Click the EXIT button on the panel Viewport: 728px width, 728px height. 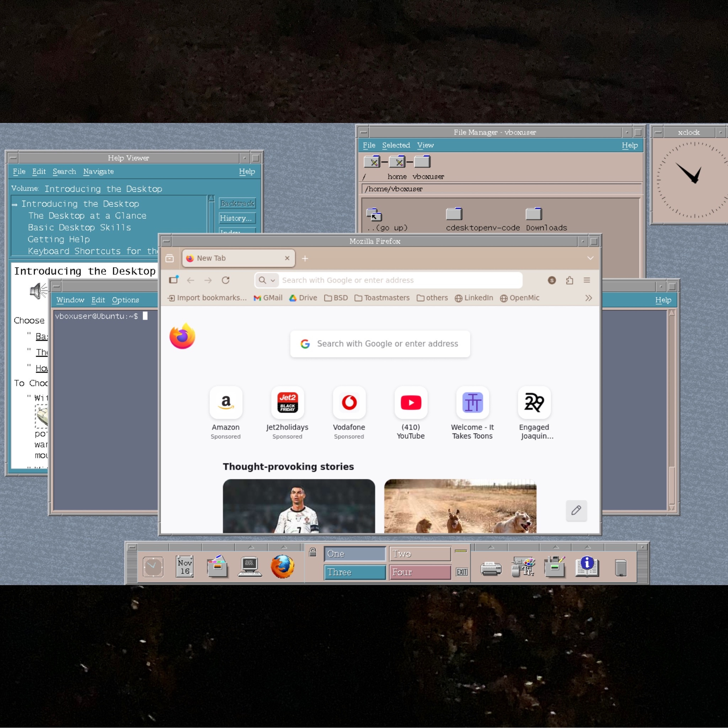coord(462,572)
